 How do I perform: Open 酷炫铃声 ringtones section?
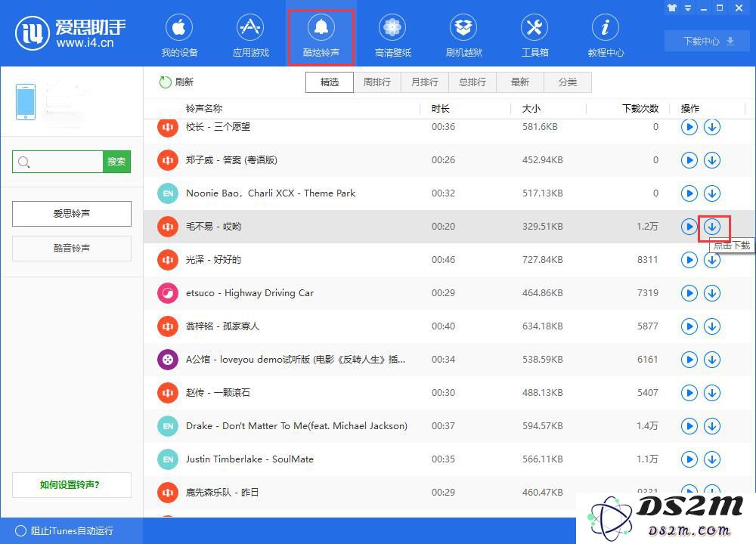[321, 36]
